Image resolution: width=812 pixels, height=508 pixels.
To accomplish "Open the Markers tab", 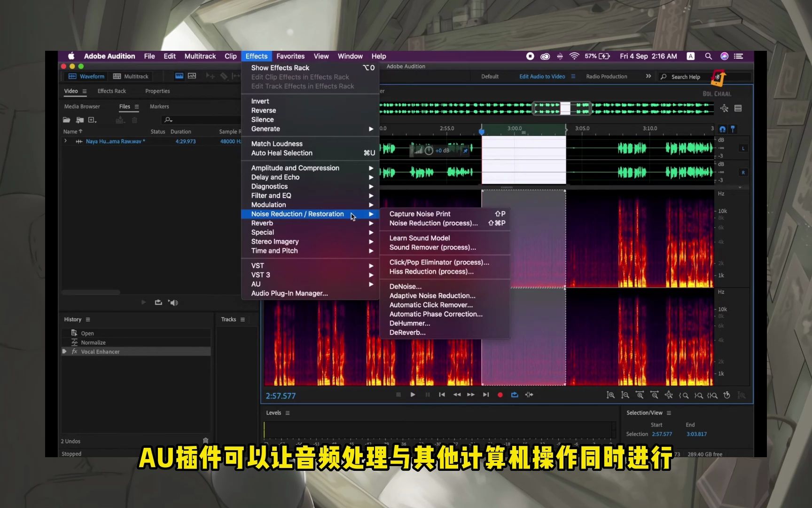I will coord(159,107).
